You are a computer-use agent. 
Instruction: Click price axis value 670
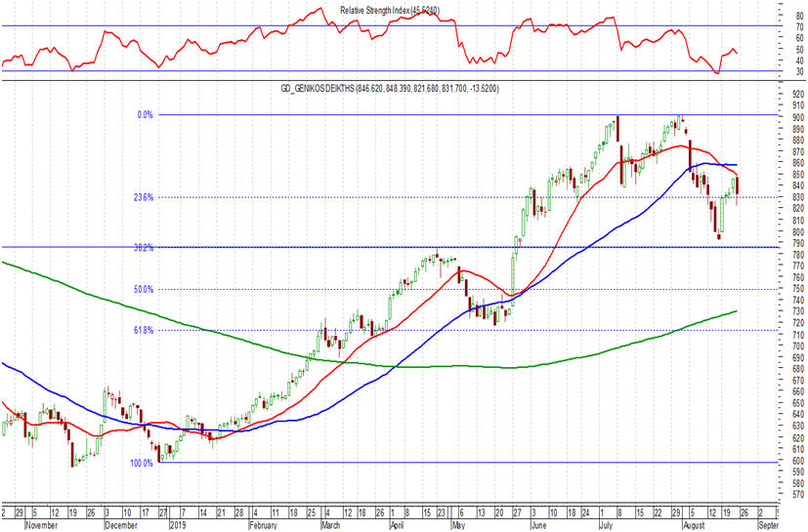799,381
